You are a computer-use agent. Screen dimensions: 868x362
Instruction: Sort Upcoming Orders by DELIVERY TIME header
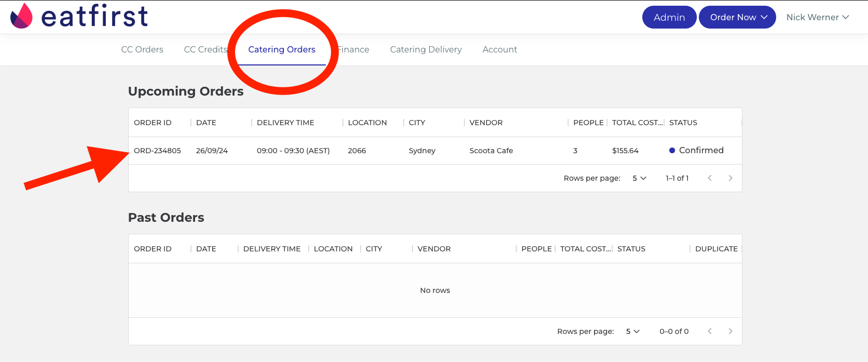pyautogui.click(x=285, y=123)
